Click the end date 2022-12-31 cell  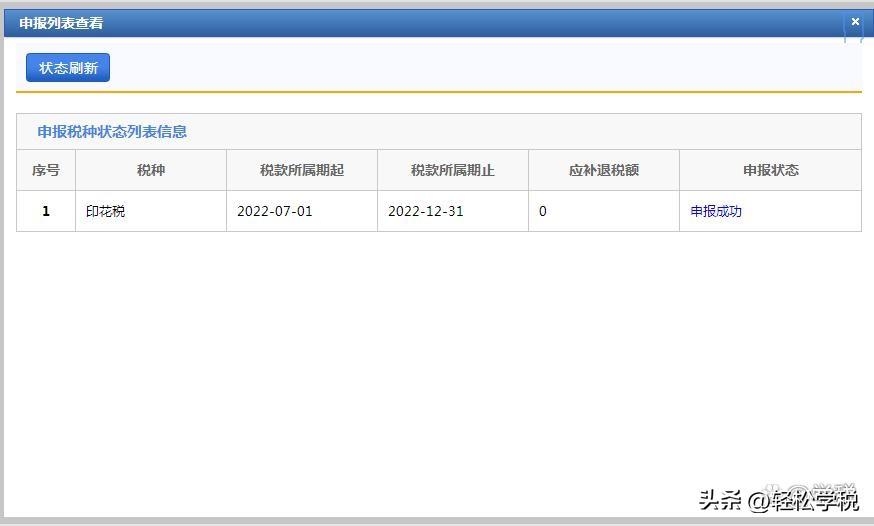426,211
